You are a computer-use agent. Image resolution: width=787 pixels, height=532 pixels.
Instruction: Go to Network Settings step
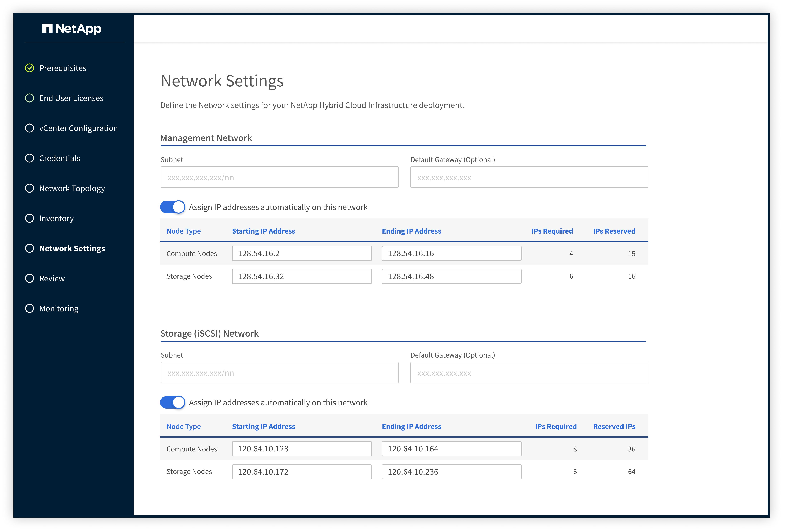[x=72, y=248]
